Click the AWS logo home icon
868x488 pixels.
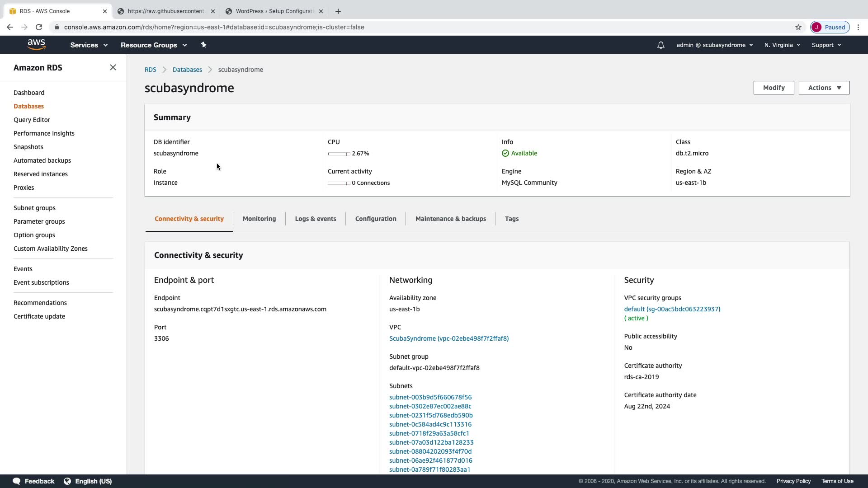point(36,44)
